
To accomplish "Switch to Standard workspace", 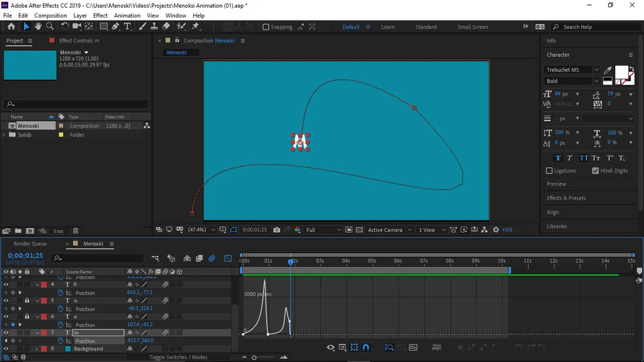I will pyautogui.click(x=426, y=27).
